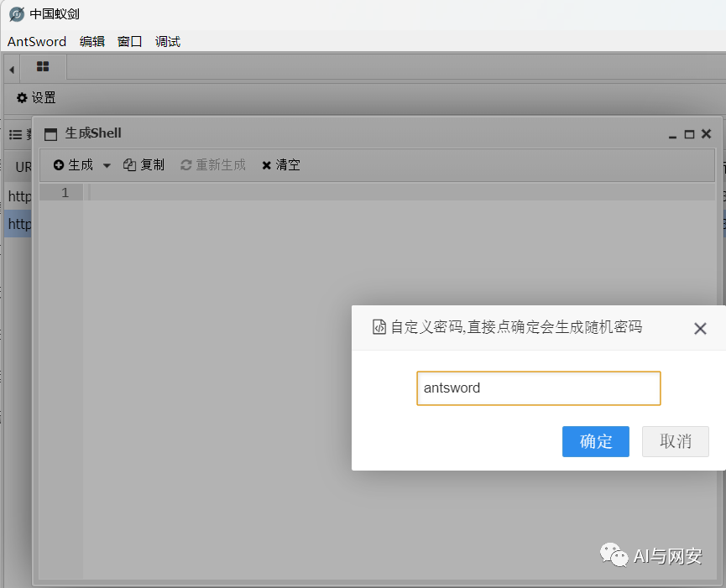The width and height of the screenshot is (726, 588).
Task: Open the AntSword menu
Action: 37,42
